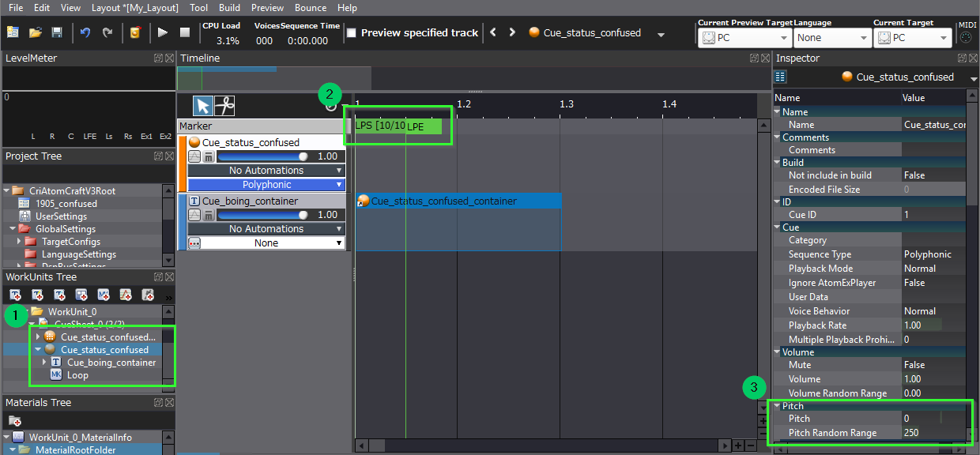980x455 pixels.
Task: Click the add marker (MK) icon in WorkUnits toolbar
Action: [x=104, y=295]
